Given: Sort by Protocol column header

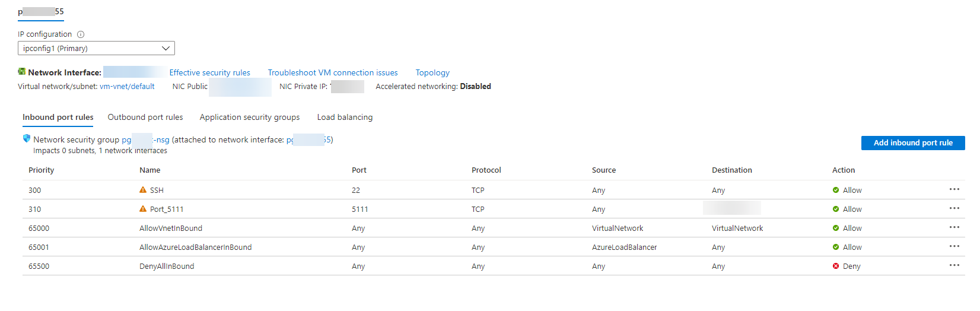Looking at the screenshot, I should [486, 170].
